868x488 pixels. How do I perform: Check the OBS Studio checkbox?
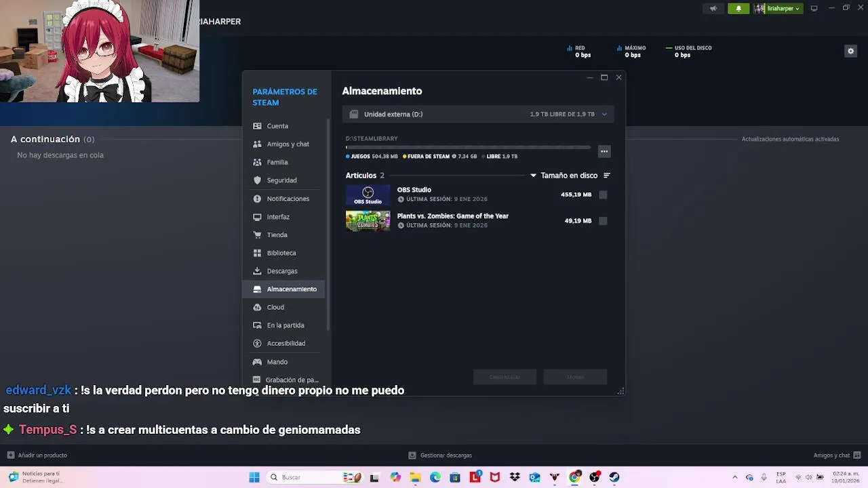(x=603, y=195)
